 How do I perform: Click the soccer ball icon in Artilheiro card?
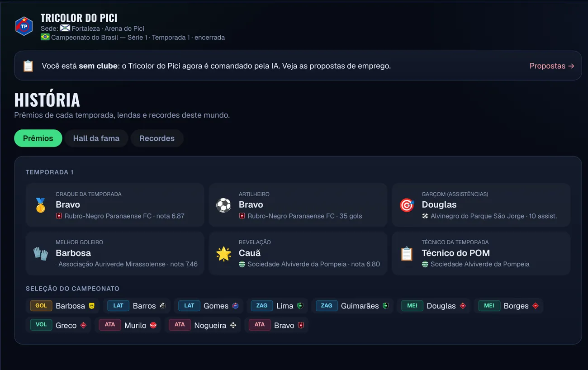(223, 205)
